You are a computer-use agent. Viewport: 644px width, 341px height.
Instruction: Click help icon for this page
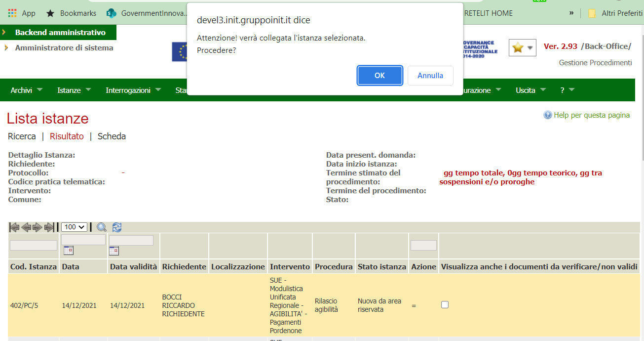point(547,115)
